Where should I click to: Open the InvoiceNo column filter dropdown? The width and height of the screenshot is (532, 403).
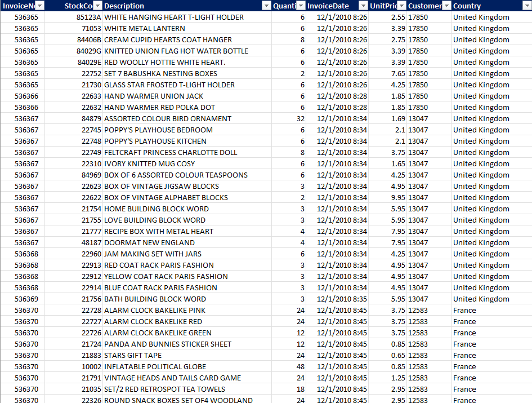[39, 6]
